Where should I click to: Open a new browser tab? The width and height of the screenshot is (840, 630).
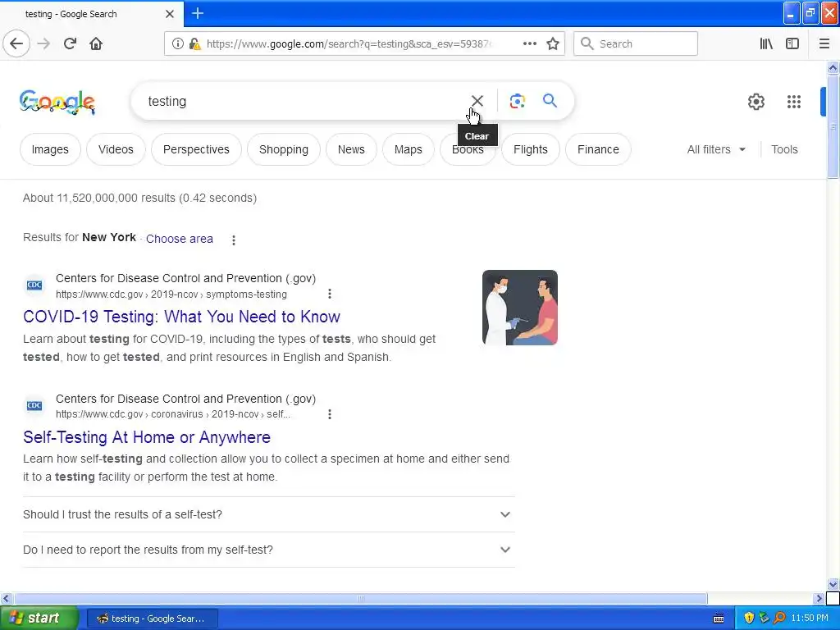point(198,13)
